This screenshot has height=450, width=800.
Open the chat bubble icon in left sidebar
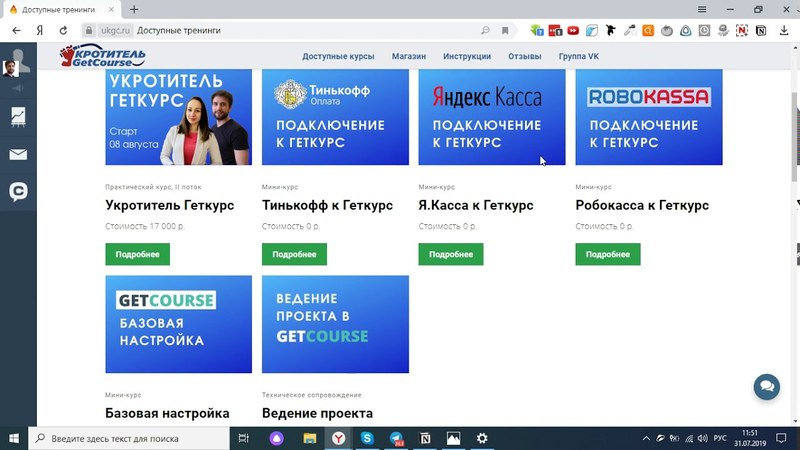tap(18, 191)
